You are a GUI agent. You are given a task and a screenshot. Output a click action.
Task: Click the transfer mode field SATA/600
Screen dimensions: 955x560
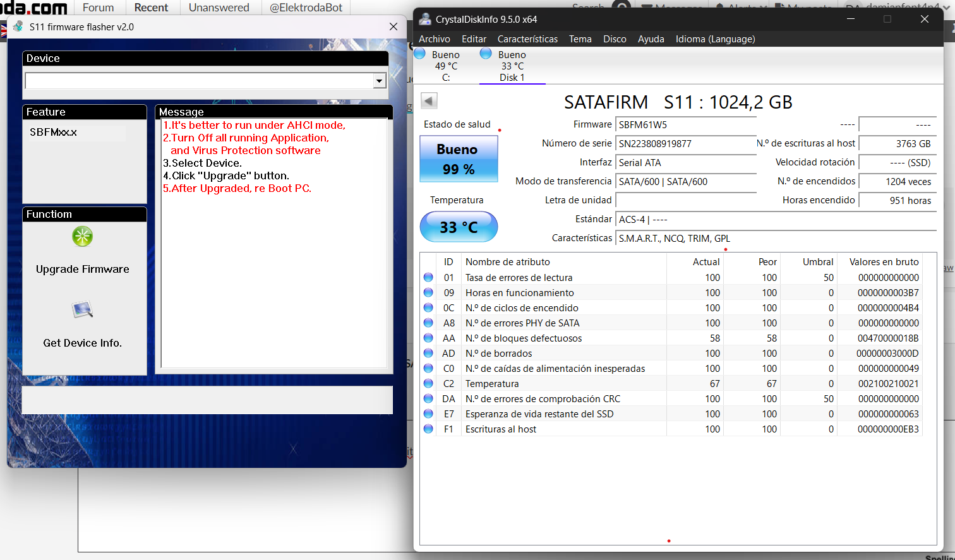click(x=686, y=181)
